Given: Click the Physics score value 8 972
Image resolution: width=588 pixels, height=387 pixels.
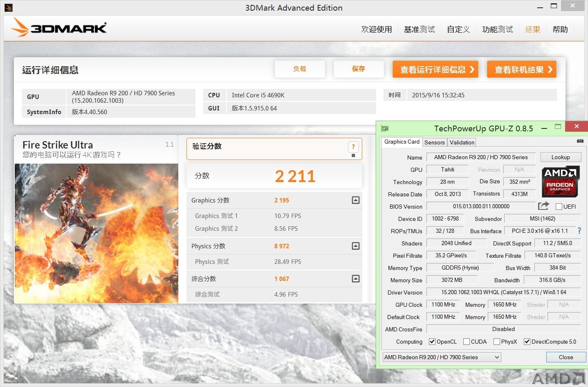Looking at the screenshot, I should [281, 246].
